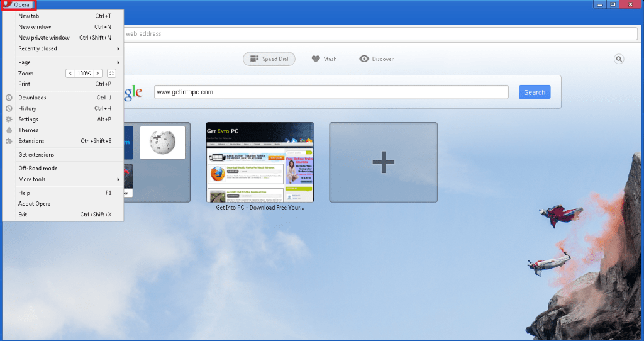Click the Discover eye icon
644x341 pixels.
pos(364,59)
